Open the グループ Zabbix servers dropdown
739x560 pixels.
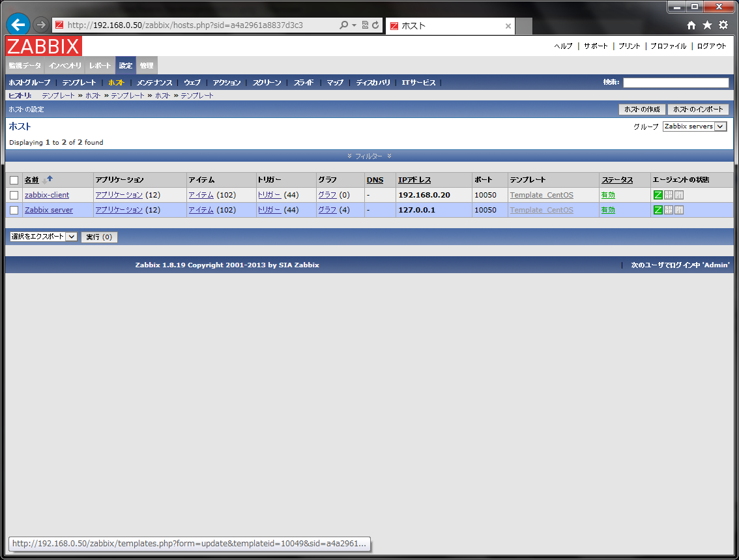click(x=694, y=126)
